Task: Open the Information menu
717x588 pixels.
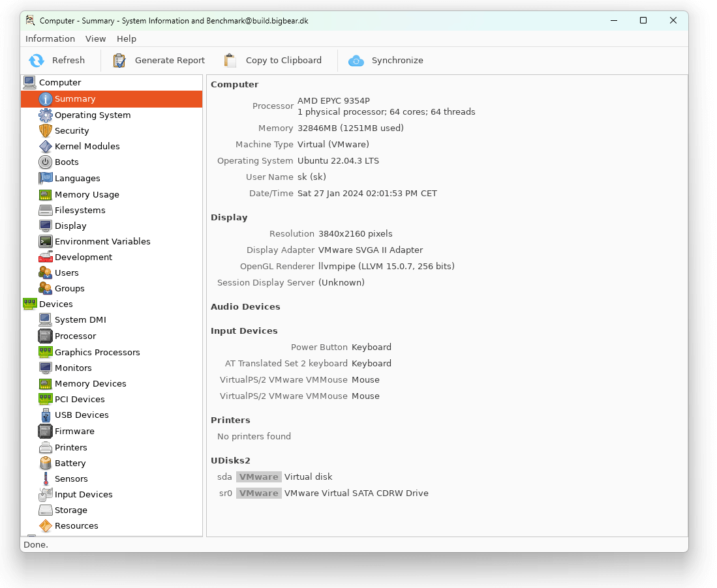Action: 50,39
